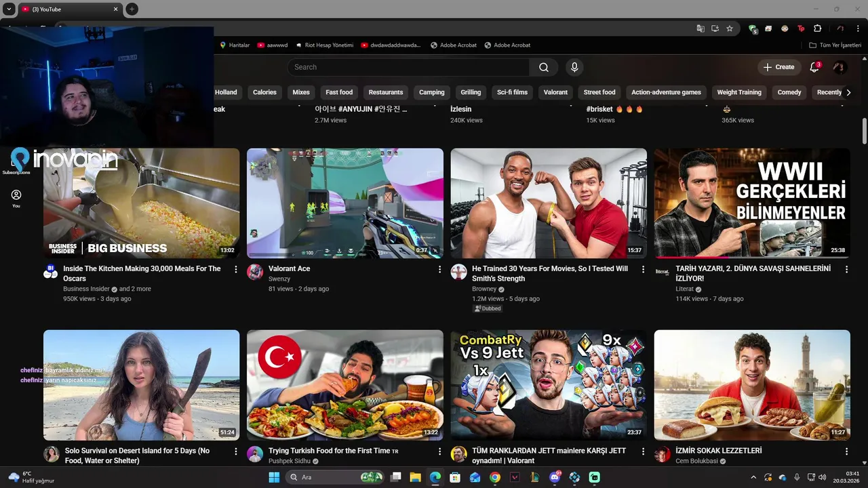Expand hidden system tray icons
This screenshot has width=868, height=488.
click(753, 477)
